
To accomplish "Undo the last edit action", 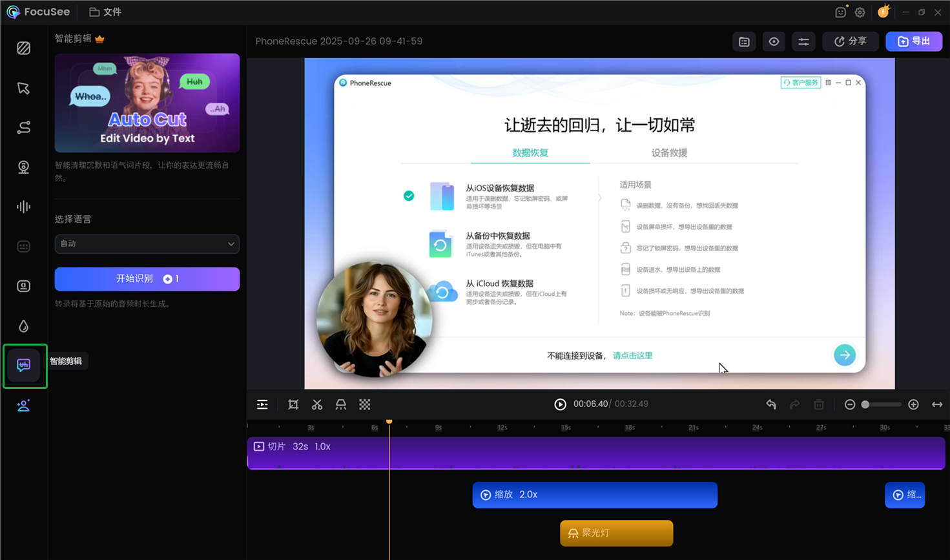I will click(770, 404).
